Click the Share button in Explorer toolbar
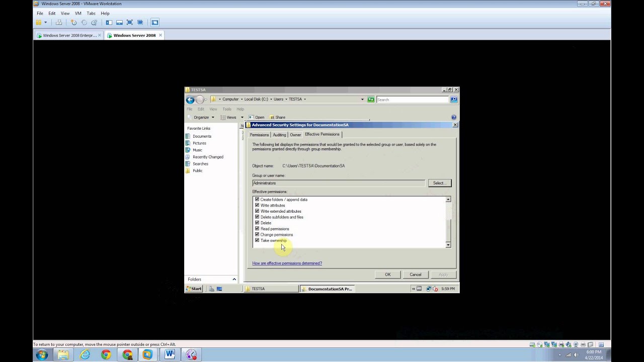This screenshot has width=644, height=362. 277,117
